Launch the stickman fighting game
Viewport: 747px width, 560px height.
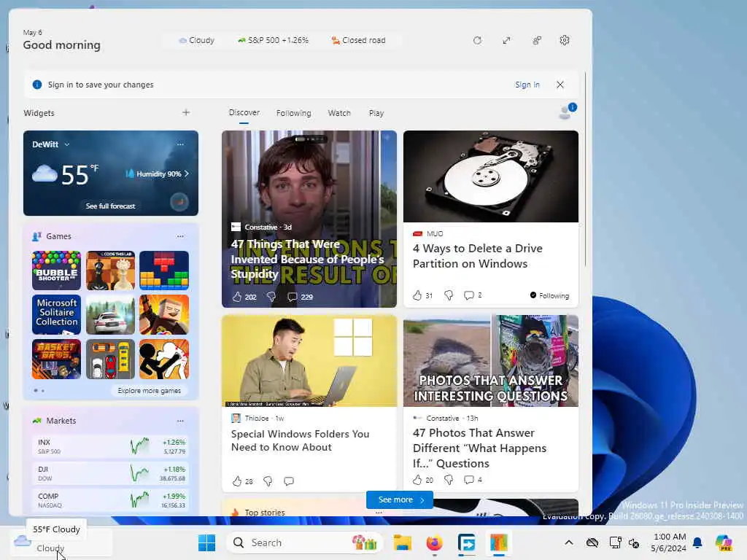tap(164, 359)
